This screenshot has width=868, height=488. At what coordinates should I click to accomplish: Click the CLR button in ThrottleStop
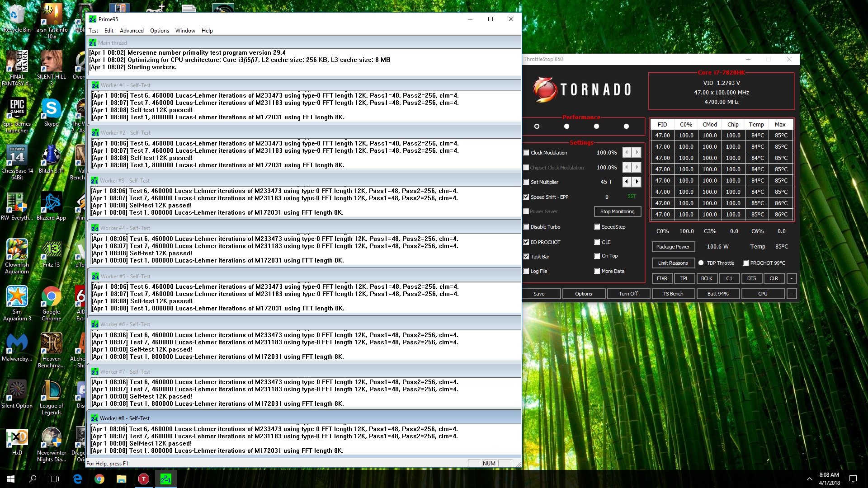pyautogui.click(x=773, y=278)
